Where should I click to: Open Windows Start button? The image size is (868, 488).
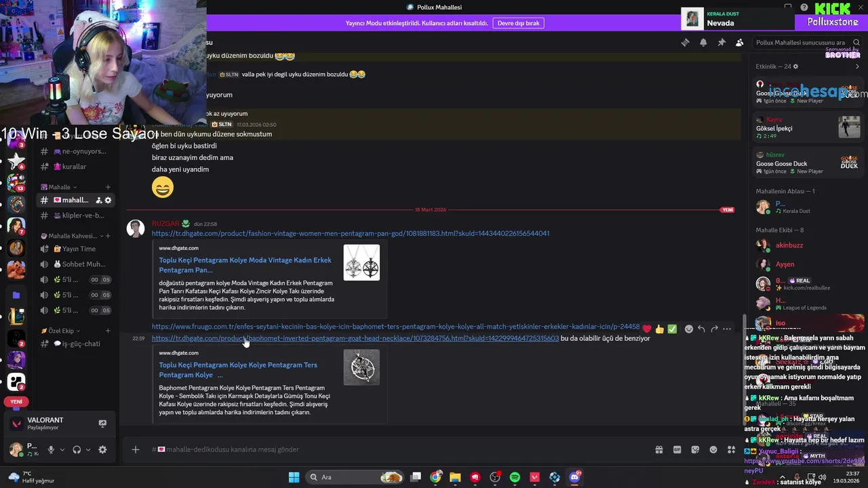click(294, 477)
